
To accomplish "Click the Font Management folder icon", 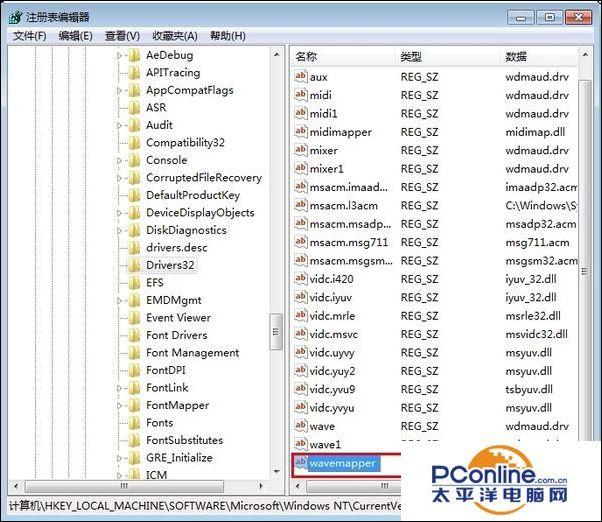I will (x=134, y=352).
